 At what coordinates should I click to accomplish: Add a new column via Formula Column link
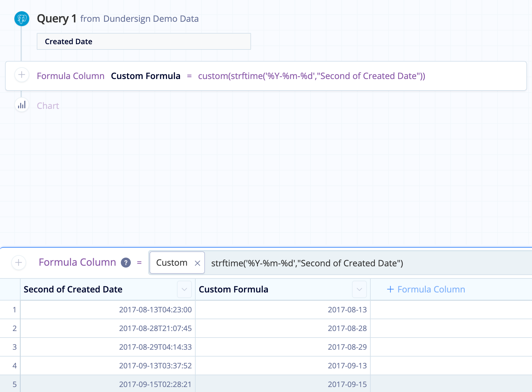click(x=426, y=289)
